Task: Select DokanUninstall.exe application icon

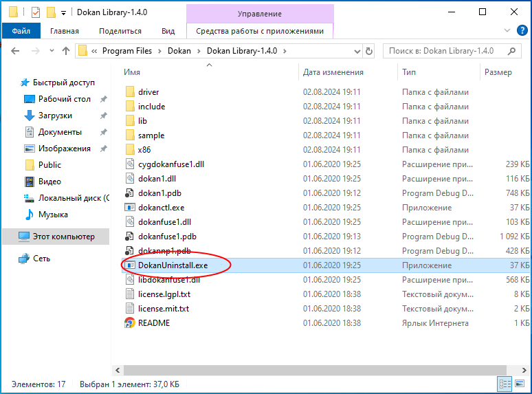Action: (130, 265)
